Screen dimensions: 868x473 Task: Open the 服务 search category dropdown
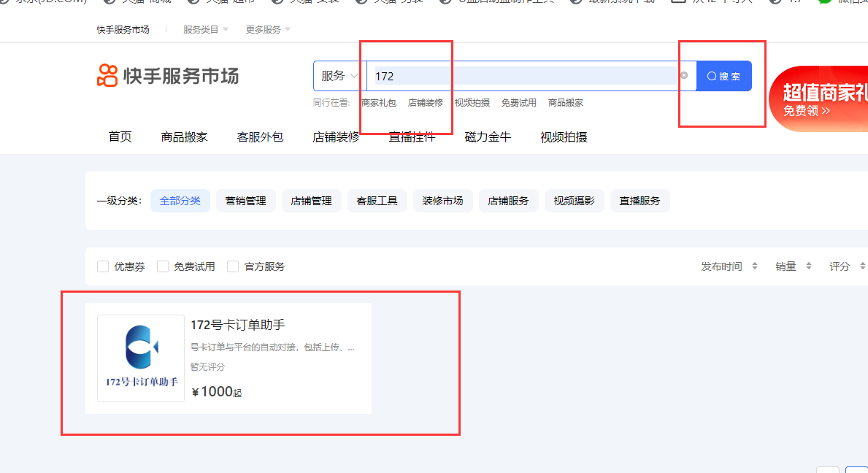coord(338,75)
